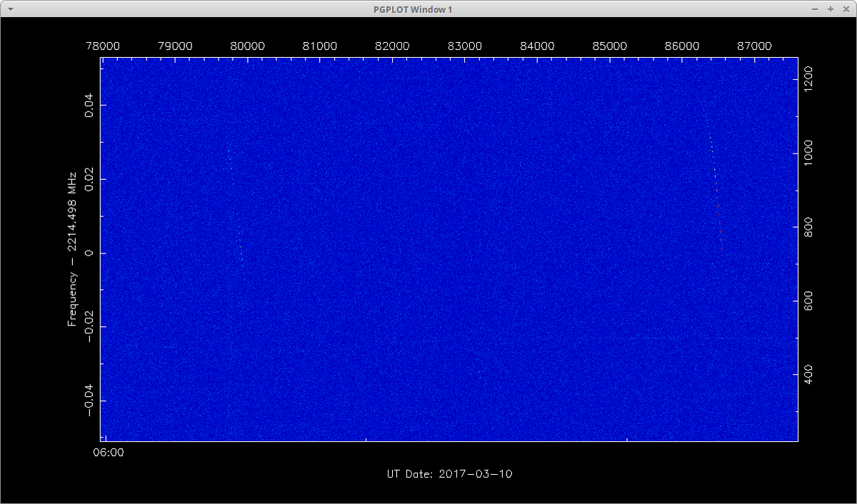
Task: Click the 800 label on right axis
Action: click(x=808, y=228)
